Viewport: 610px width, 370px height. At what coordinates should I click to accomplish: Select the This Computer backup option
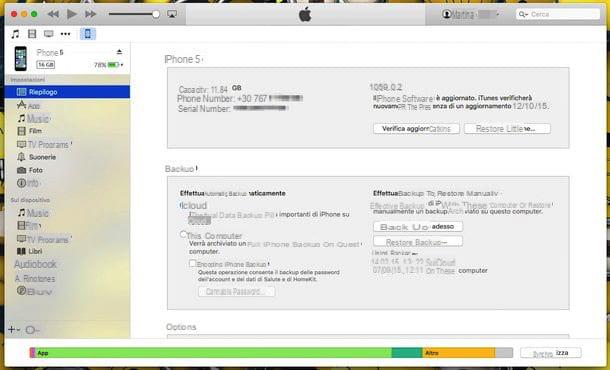(183, 234)
